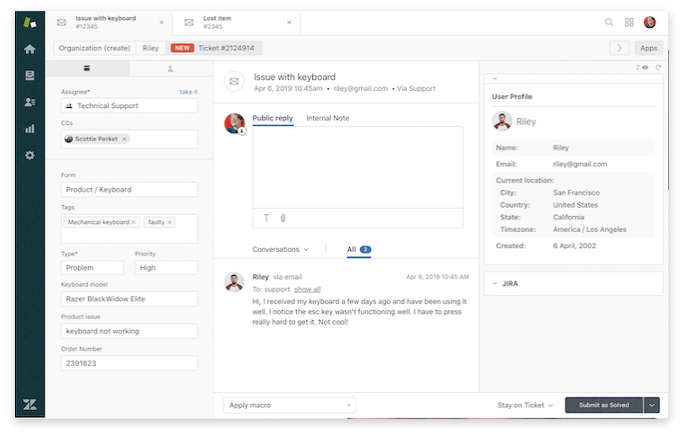Click Riley's avatar in User Profile
Screen dimensions: 684x436
coord(502,121)
